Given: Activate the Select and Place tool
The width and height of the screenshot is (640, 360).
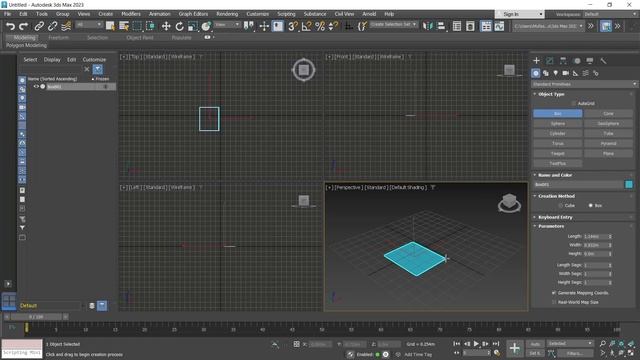Looking at the screenshot, I should click(x=206, y=27).
